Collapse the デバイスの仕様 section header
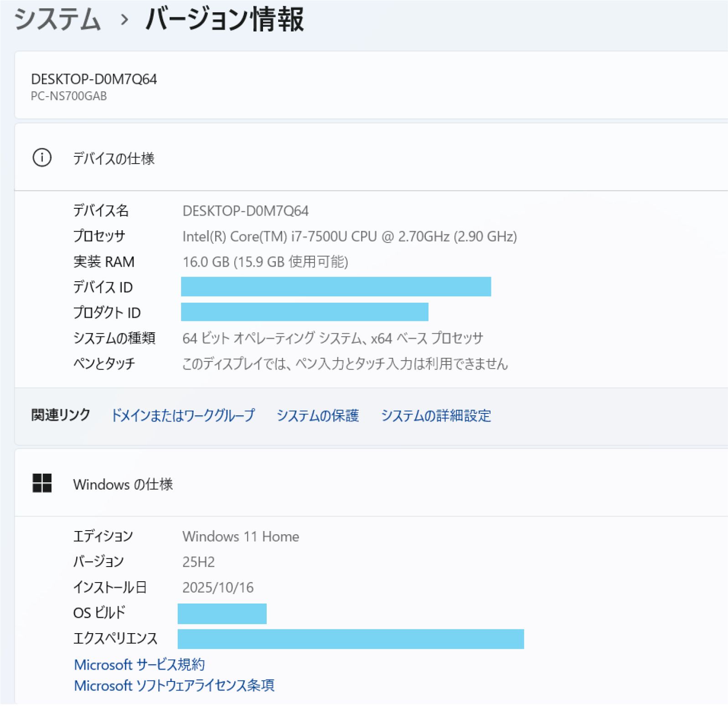Viewport: 728px width, 707px height. coord(371,158)
